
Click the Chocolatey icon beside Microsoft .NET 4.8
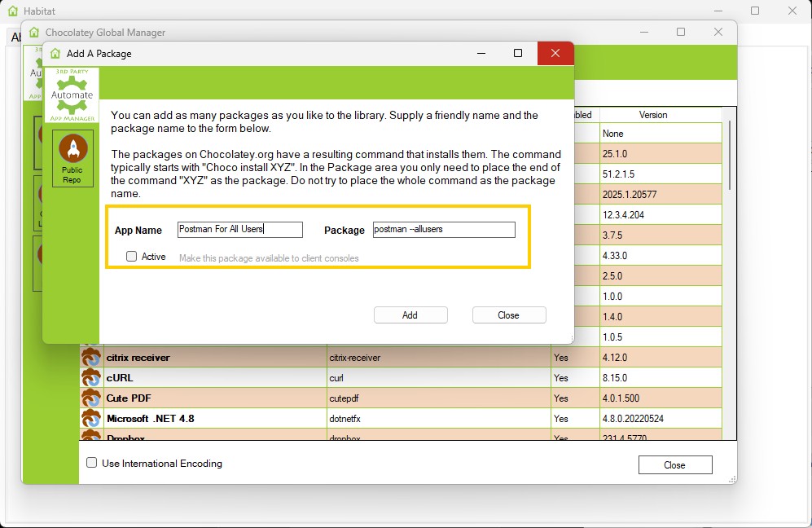click(91, 418)
